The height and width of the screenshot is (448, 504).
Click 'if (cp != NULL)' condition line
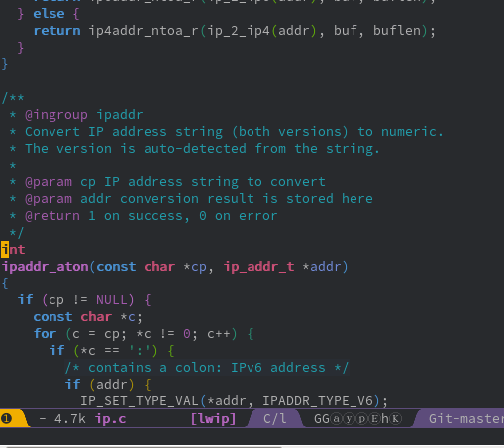coord(84,300)
